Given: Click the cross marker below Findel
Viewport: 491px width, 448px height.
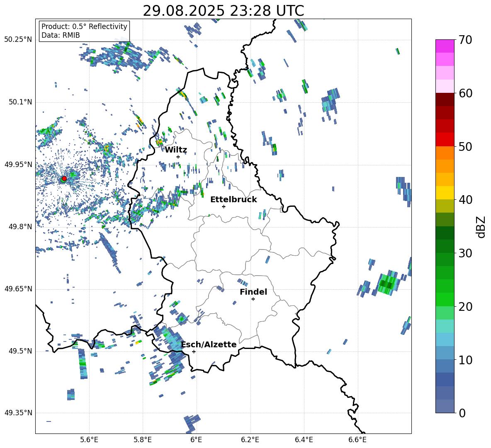Looking at the screenshot, I should tap(253, 299).
